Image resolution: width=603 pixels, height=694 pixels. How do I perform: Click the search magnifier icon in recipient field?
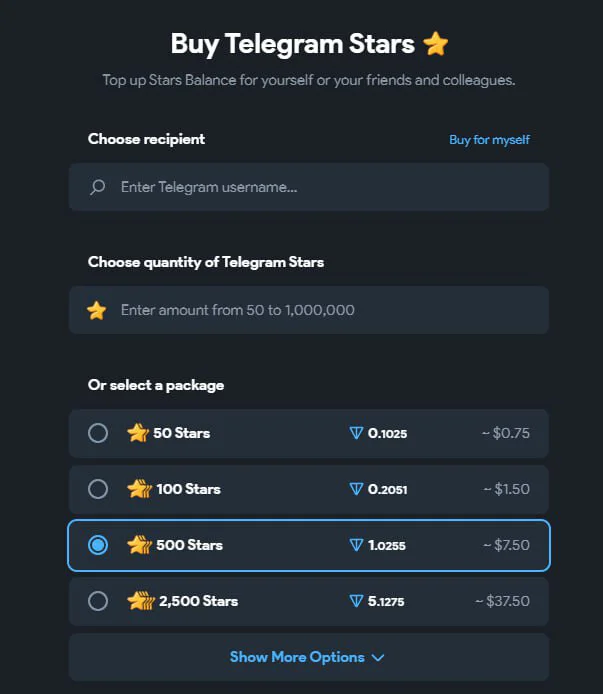coord(97,187)
